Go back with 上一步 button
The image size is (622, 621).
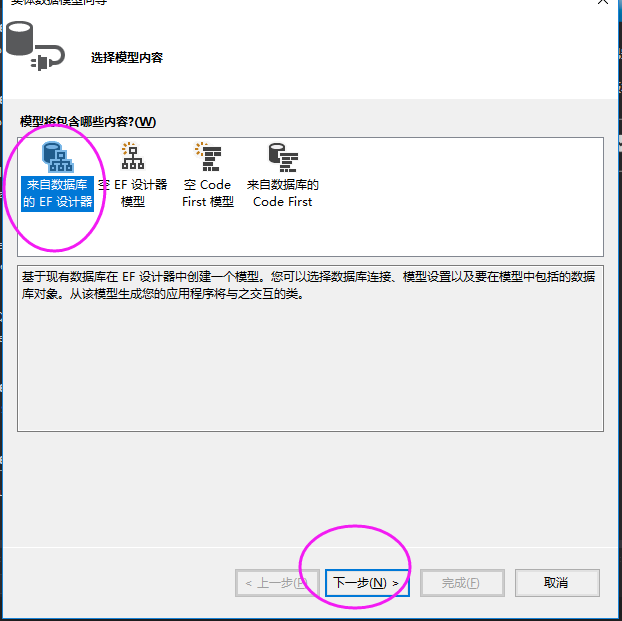click(x=277, y=583)
